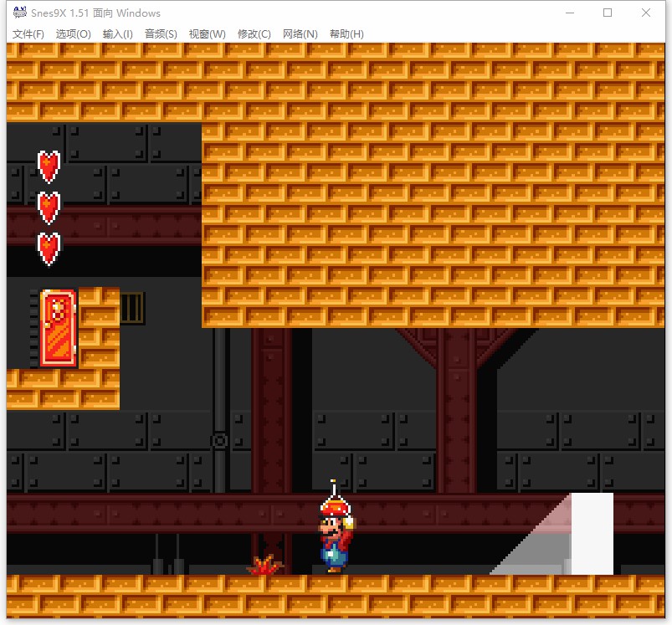Click the red grass tuft on the floor
This screenshot has height=625, width=672.
click(x=265, y=565)
